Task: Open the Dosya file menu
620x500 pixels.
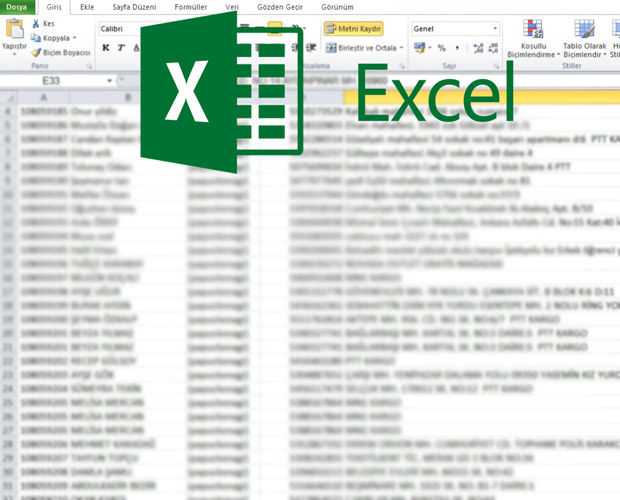Action: click(x=17, y=6)
